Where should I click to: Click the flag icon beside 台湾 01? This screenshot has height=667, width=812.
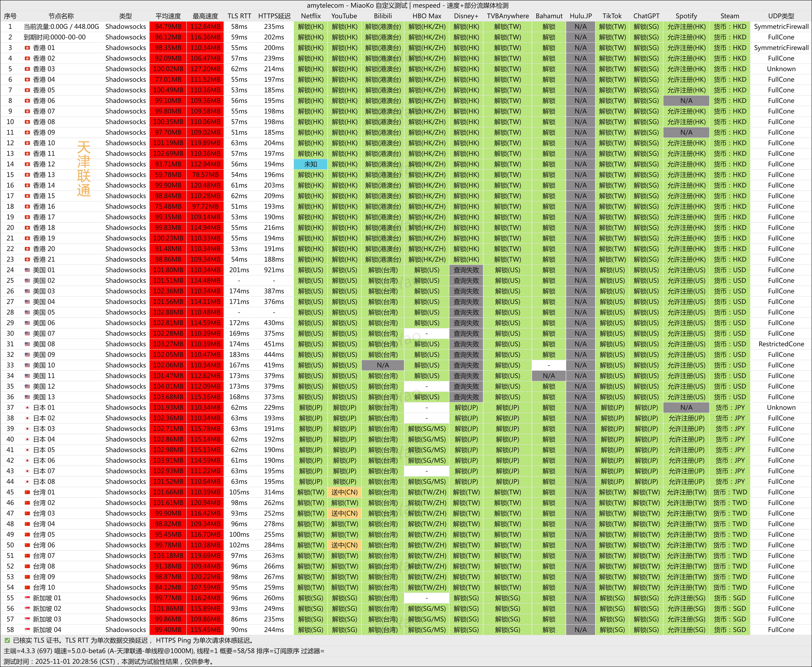click(x=27, y=492)
